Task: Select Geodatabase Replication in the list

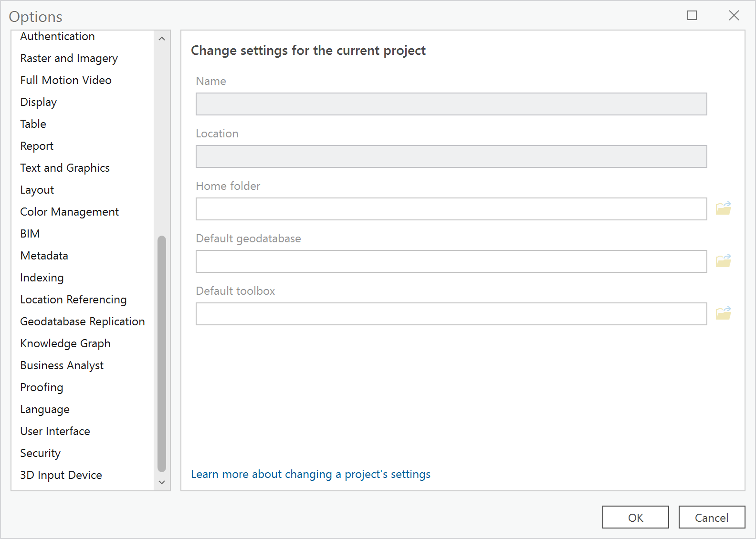Action: click(82, 321)
